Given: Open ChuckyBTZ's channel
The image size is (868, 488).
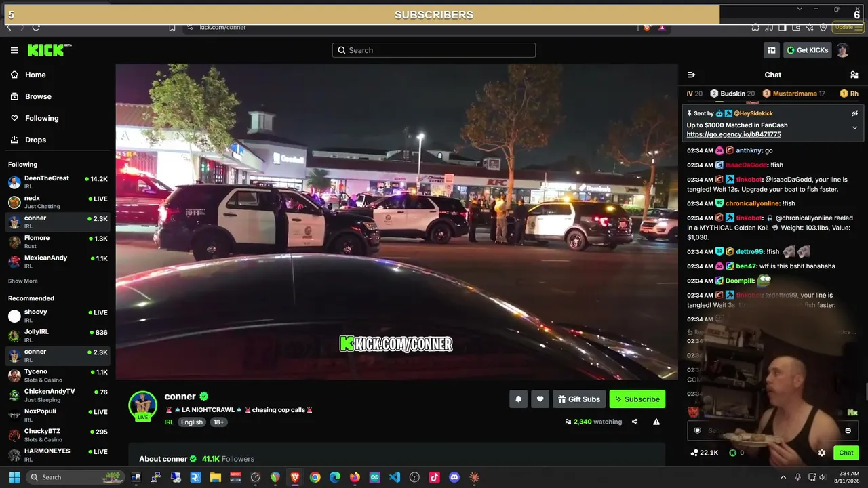Looking at the screenshot, I should tap(58, 435).
